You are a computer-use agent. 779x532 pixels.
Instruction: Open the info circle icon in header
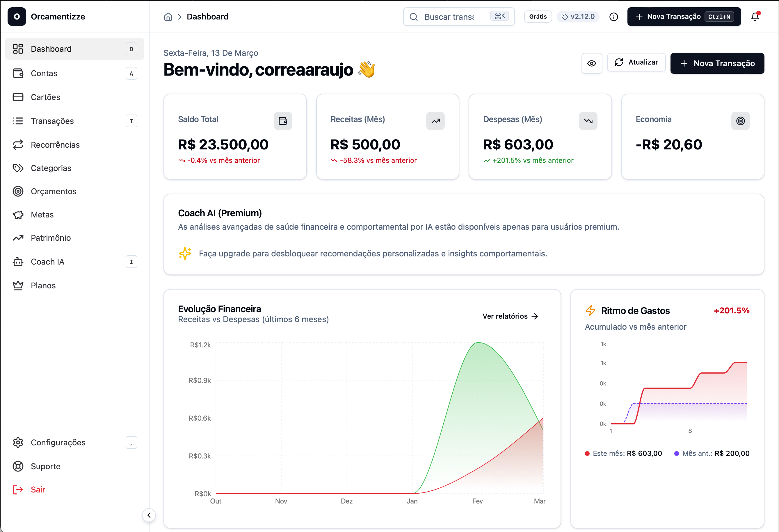point(613,17)
